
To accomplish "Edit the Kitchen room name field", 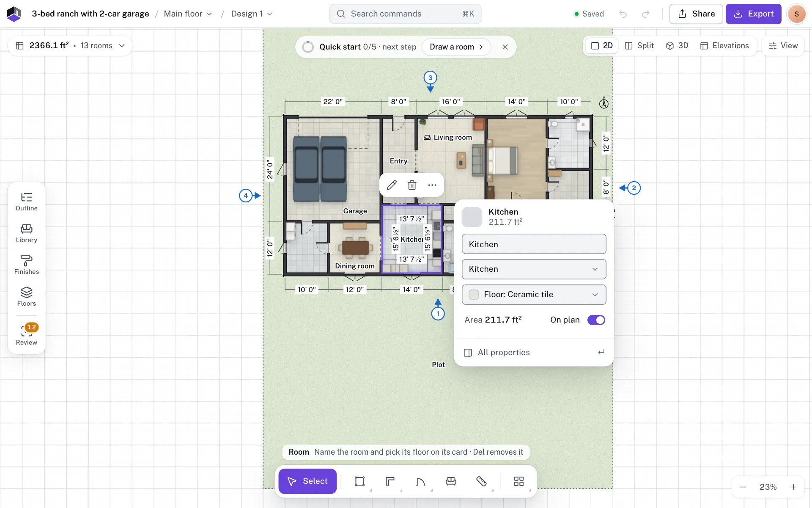I will point(534,244).
